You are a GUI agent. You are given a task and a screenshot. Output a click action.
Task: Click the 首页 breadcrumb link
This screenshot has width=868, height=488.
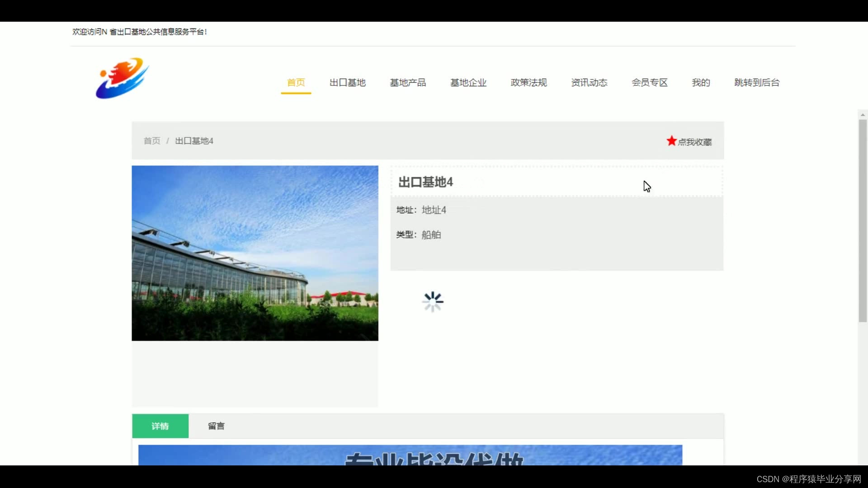(152, 141)
